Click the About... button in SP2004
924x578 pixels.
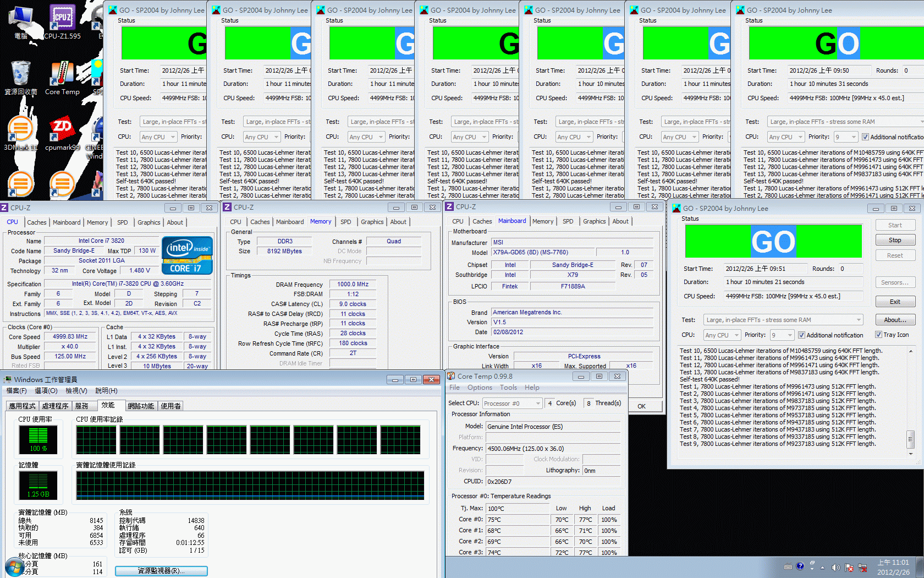click(x=895, y=320)
